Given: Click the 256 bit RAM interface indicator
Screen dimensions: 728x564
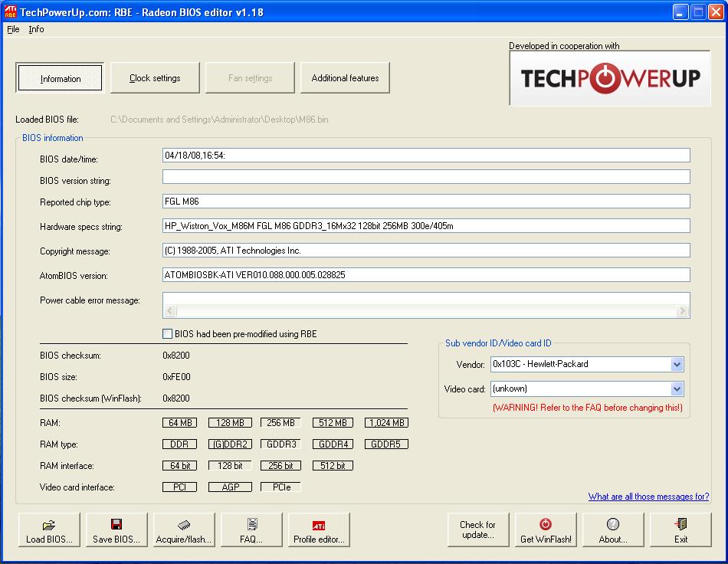Looking at the screenshot, I should tap(281, 466).
